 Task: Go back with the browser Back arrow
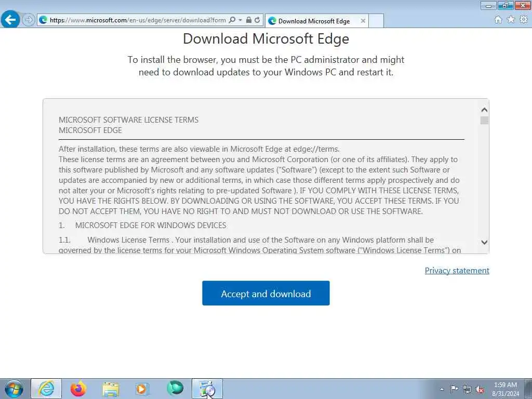pos(10,20)
